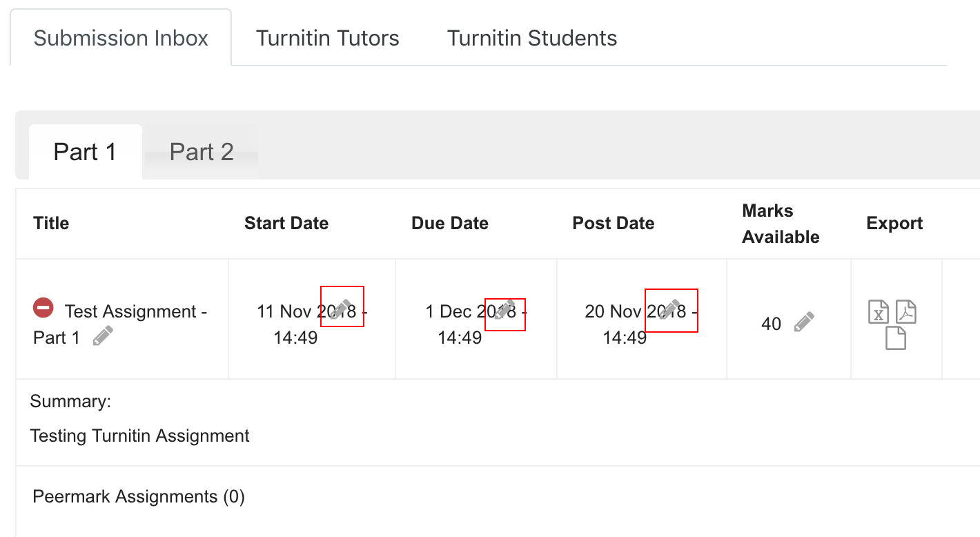Open the Turnitin Students tab

click(x=531, y=38)
